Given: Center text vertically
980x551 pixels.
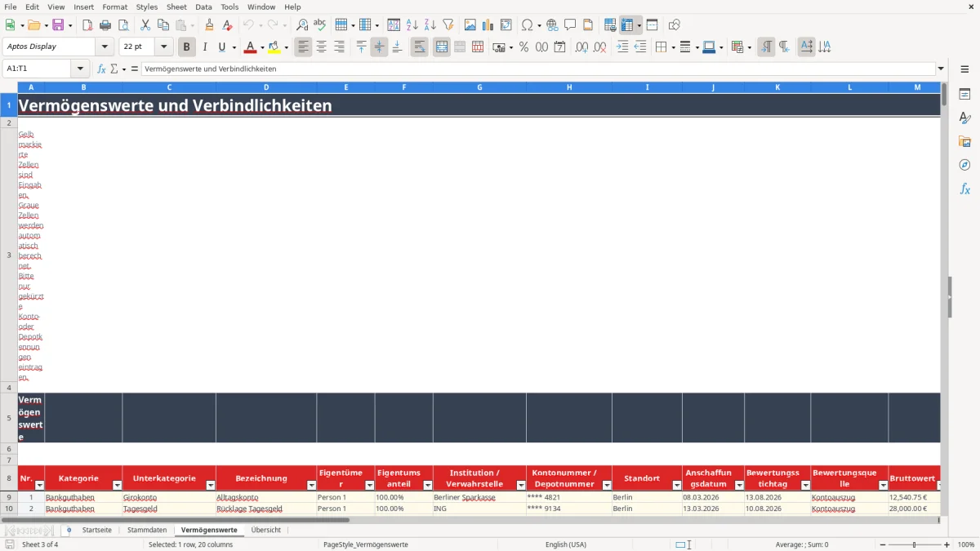Looking at the screenshot, I should 379,47.
